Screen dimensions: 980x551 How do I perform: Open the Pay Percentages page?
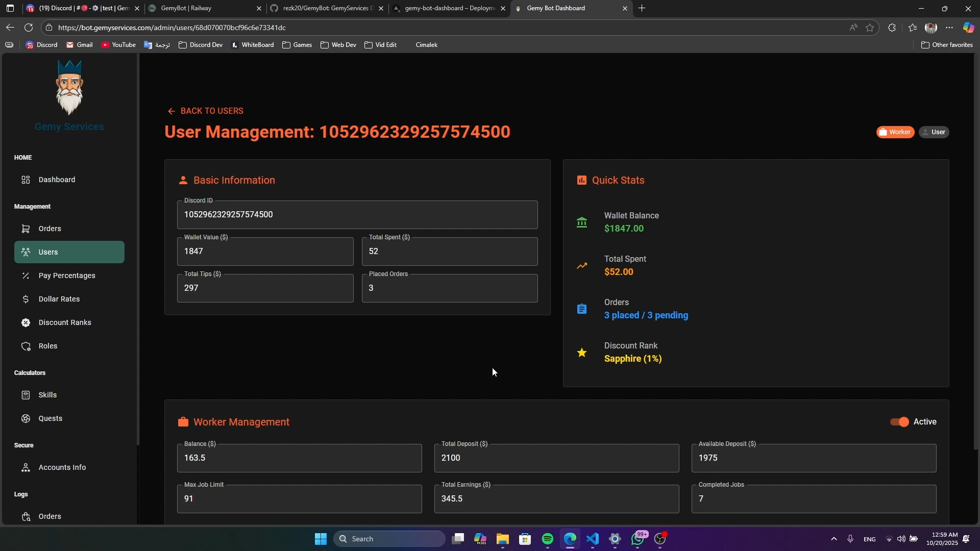66,275
